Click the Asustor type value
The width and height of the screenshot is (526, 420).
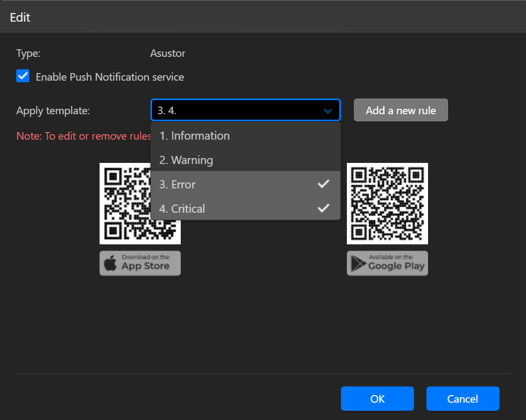pyautogui.click(x=167, y=54)
